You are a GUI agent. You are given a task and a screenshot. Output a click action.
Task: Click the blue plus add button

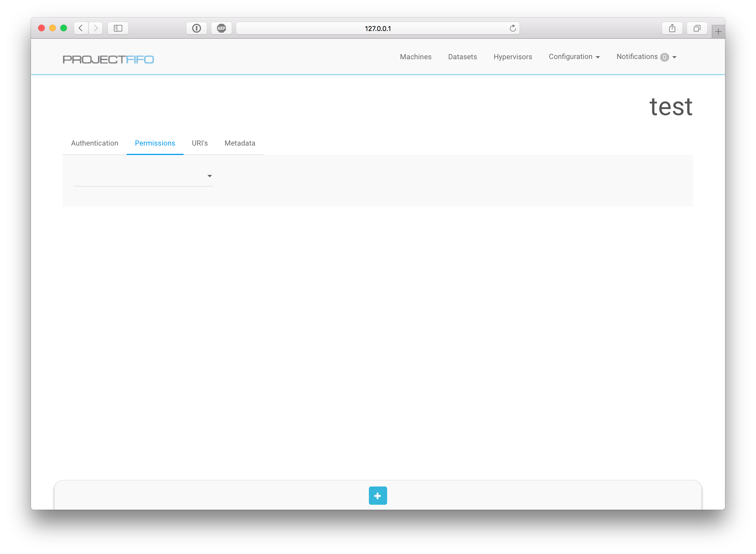378,495
